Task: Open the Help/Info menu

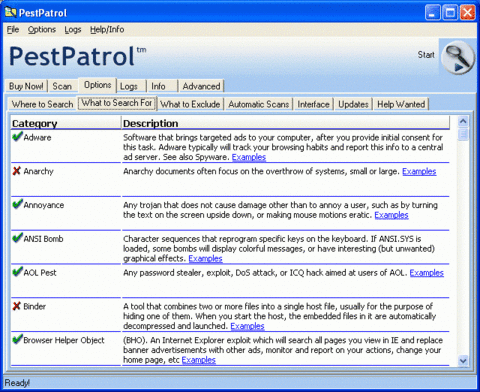Action: (x=107, y=30)
